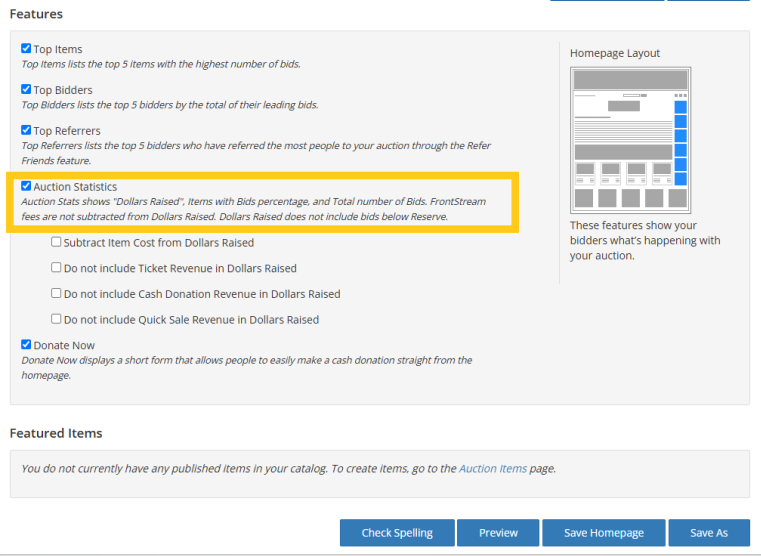Check Do not include Cash Donation Revenue
This screenshot has width=761, height=556.
coord(56,293)
